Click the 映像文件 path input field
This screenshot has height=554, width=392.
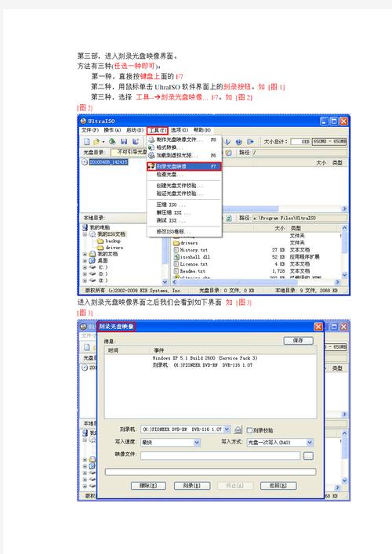(x=220, y=456)
